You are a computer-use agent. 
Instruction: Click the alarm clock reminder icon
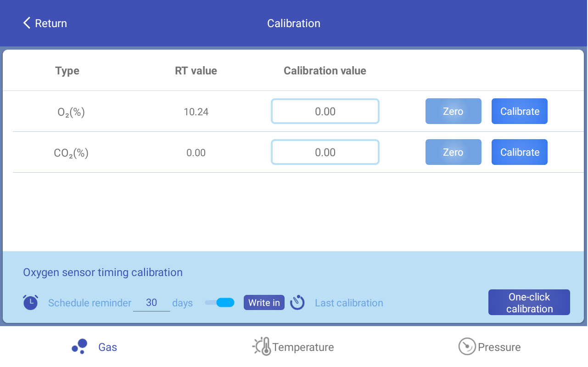[31, 302]
